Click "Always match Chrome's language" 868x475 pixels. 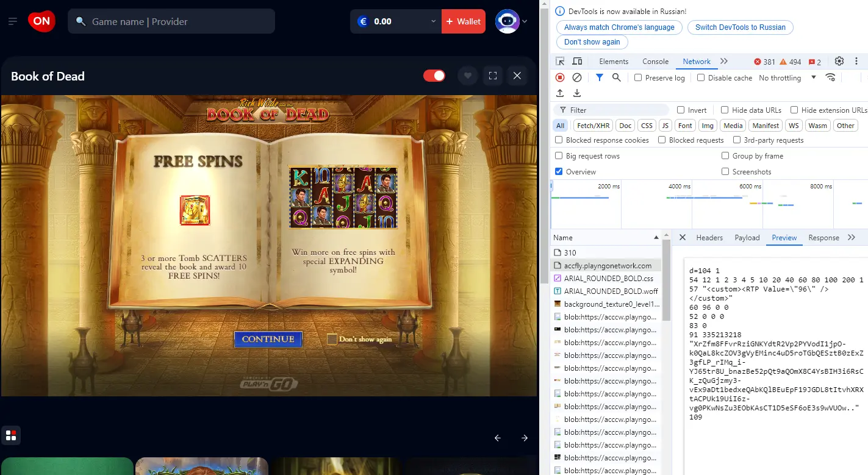(619, 27)
